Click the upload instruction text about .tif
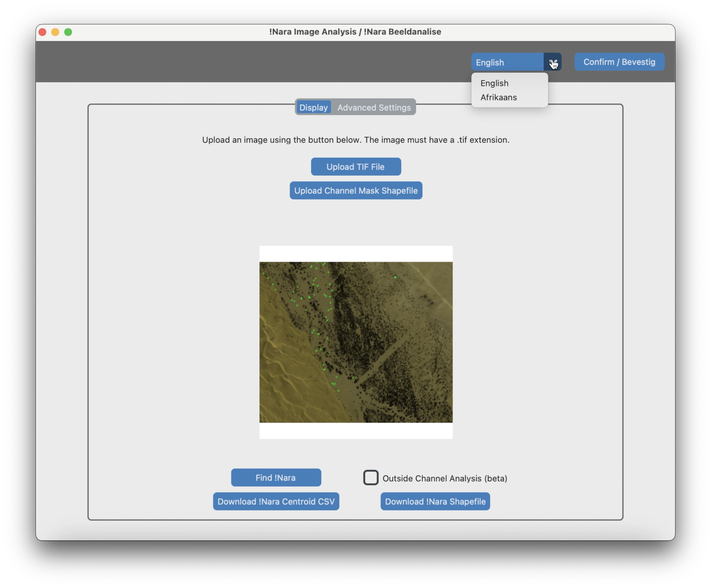This screenshot has height=588, width=711. click(355, 140)
